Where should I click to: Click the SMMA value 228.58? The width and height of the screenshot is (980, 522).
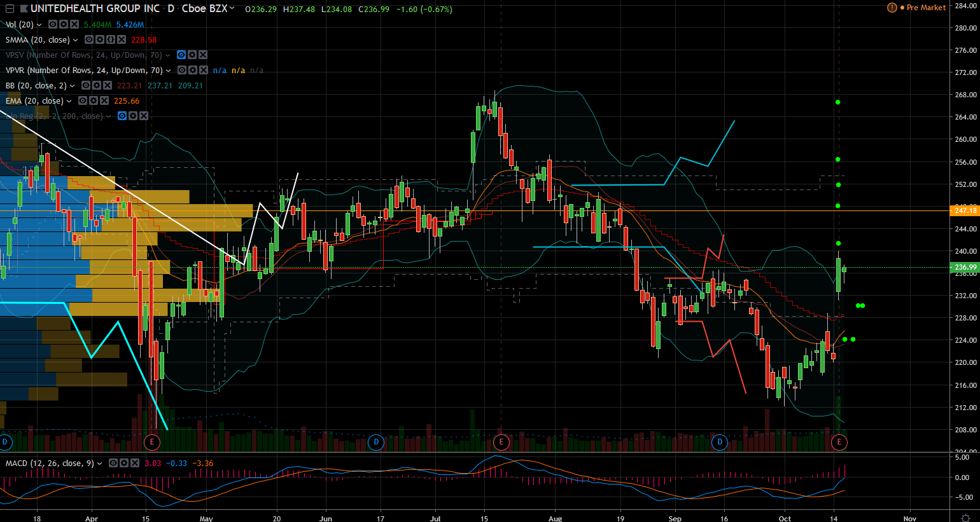click(144, 40)
